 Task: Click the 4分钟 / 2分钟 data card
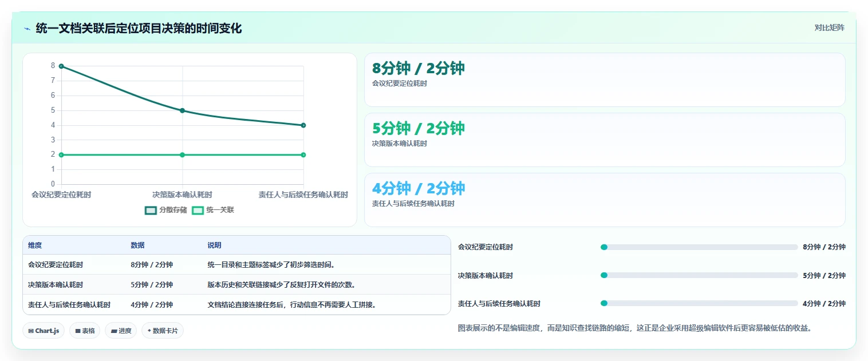tap(605, 200)
